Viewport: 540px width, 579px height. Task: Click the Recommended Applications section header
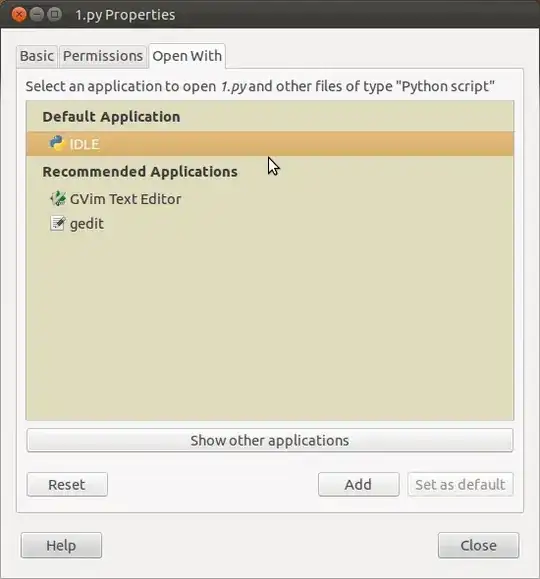coord(140,172)
